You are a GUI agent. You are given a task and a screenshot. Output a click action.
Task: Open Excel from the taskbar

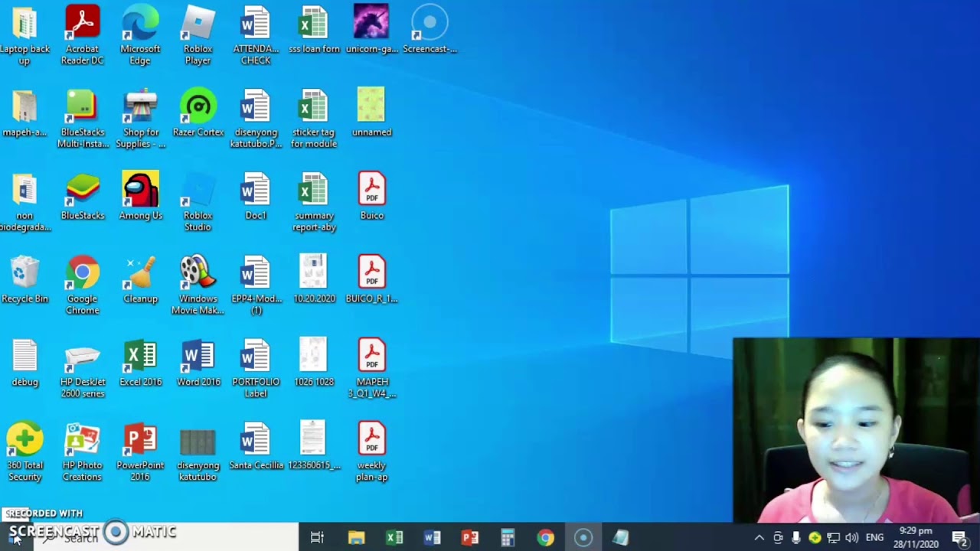[x=394, y=537]
